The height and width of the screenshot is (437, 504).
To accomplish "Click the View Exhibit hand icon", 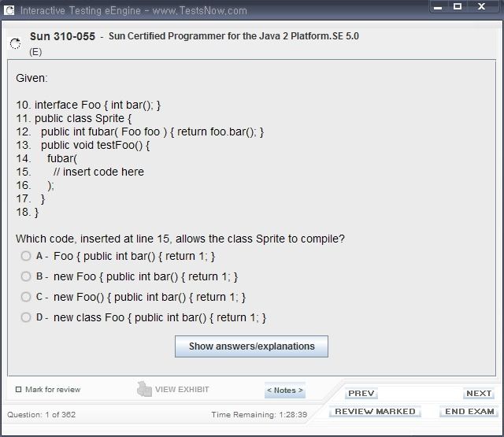I will point(144,389).
